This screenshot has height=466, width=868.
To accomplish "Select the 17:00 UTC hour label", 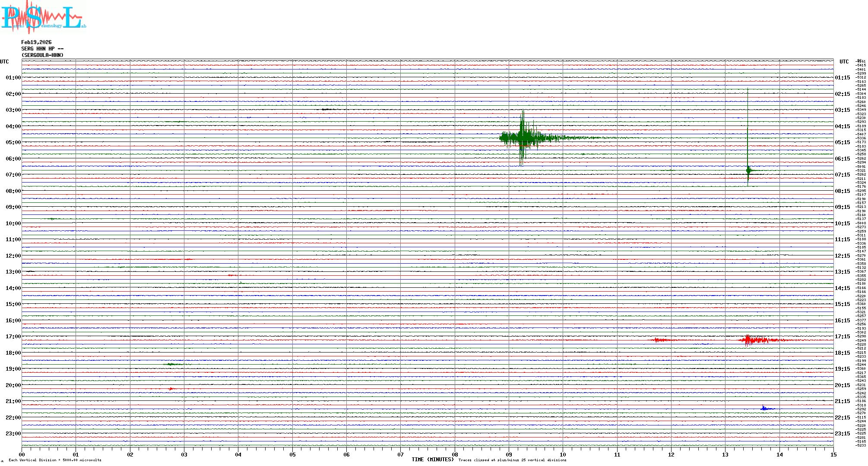I will click(13, 337).
